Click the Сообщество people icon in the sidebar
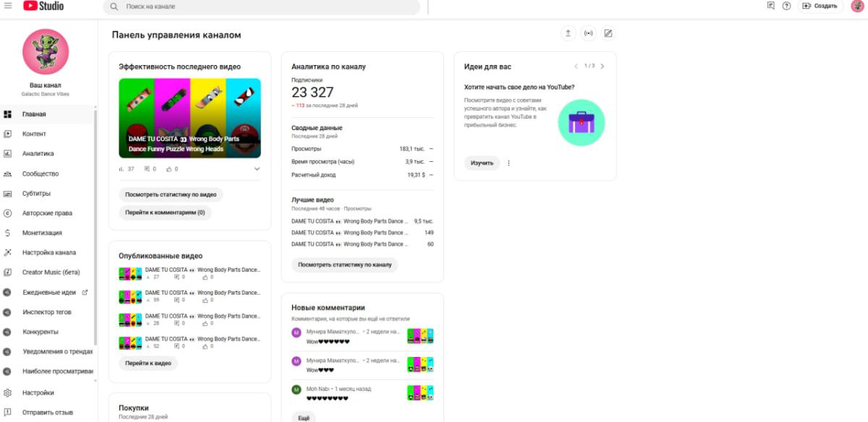The width and height of the screenshot is (868, 422). click(7, 173)
